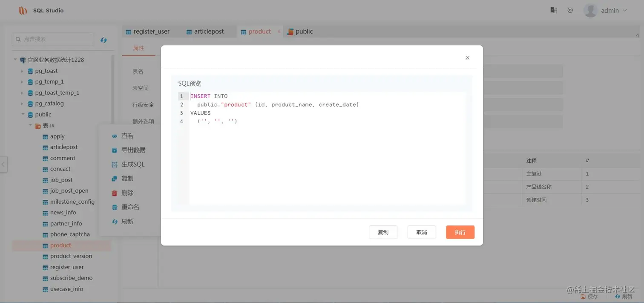Screen dimensions: 644x303
Task: Click the 取消 cancel button in dialog
Action: click(421, 232)
